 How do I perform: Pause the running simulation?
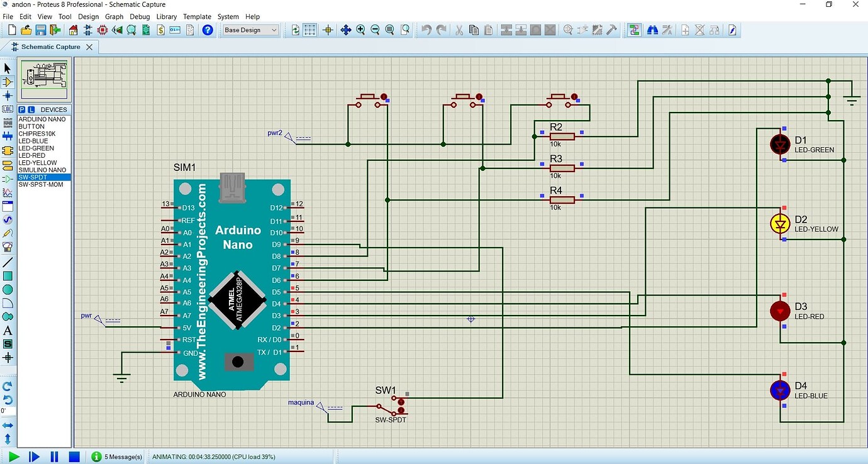[x=54, y=456]
